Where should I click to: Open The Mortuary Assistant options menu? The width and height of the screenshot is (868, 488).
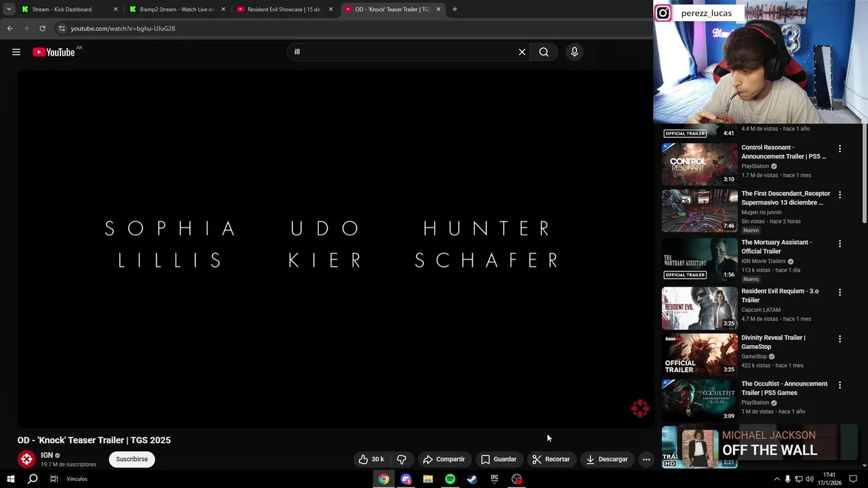(x=840, y=243)
